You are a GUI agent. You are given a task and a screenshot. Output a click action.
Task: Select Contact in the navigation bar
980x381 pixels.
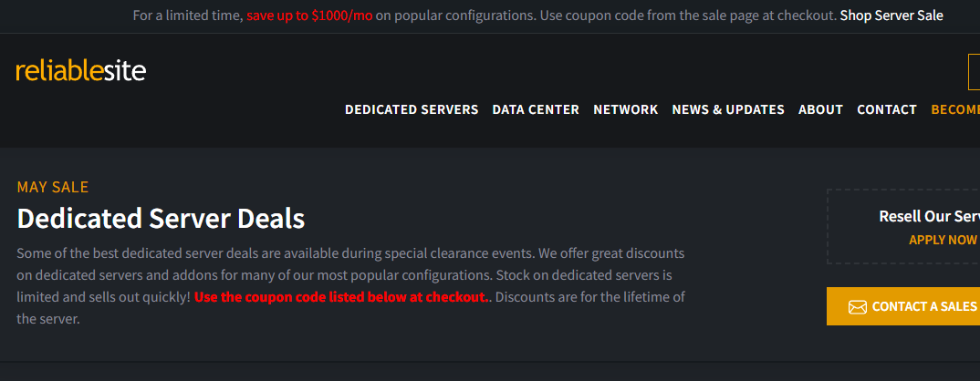pyautogui.click(x=886, y=109)
